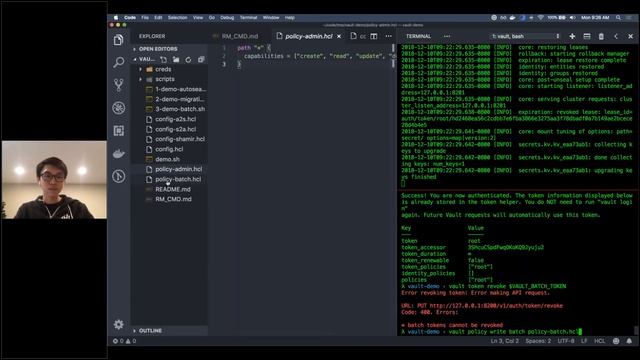The height and width of the screenshot is (360, 640).
Task: Change indentation via Spaces: 2
Action: coord(538,341)
